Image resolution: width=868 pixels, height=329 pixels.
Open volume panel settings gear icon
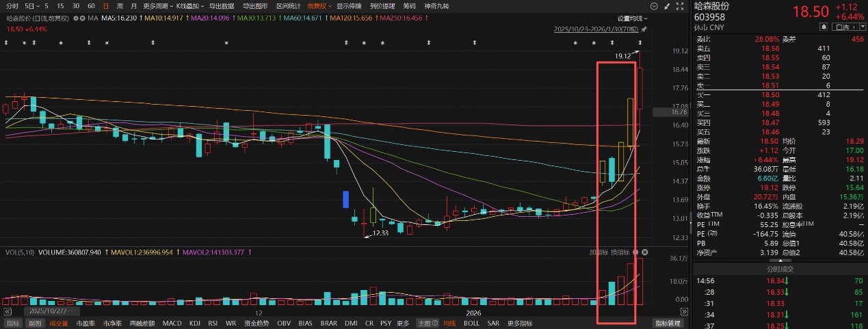(x=635, y=252)
